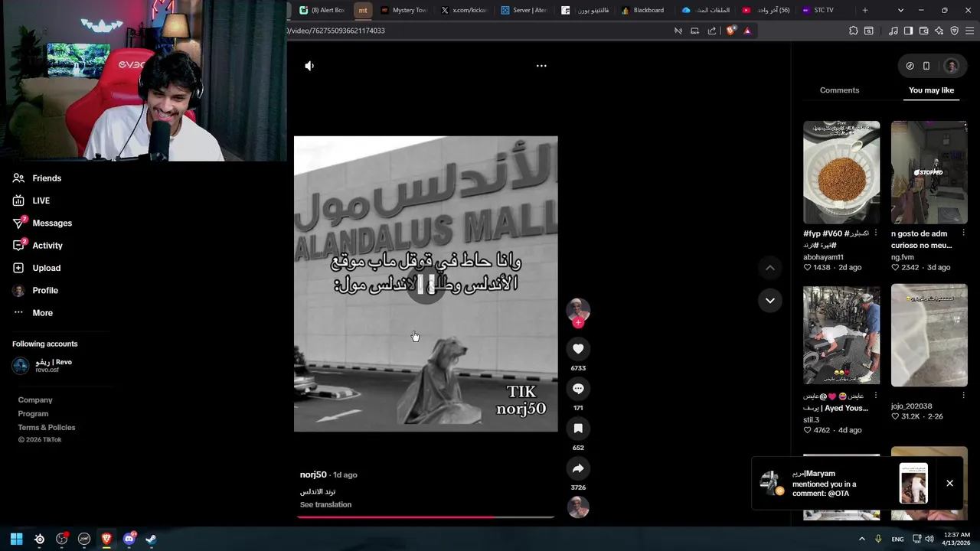
Task: Switch to the STC TV browser tab
Action: [825, 10]
